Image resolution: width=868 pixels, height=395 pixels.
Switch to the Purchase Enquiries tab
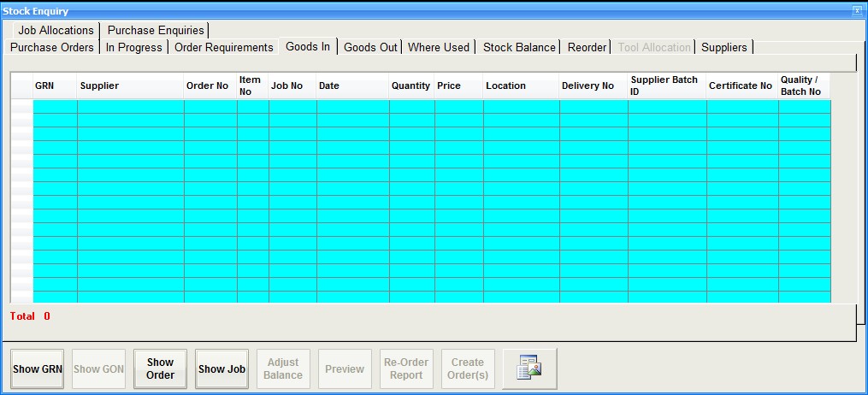[156, 30]
